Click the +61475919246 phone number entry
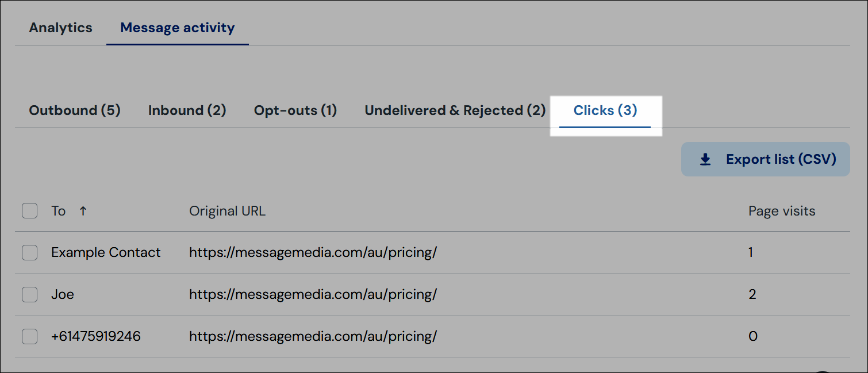This screenshot has height=373, width=868. pos(96,336)
